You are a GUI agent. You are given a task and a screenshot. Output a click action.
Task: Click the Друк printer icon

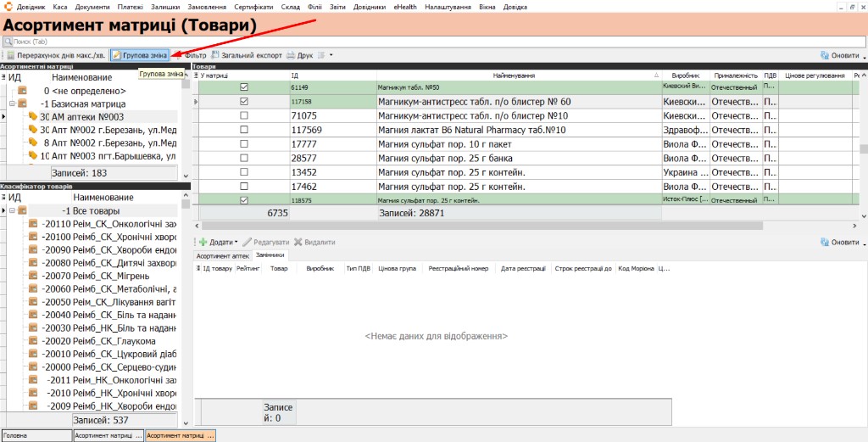291,55
